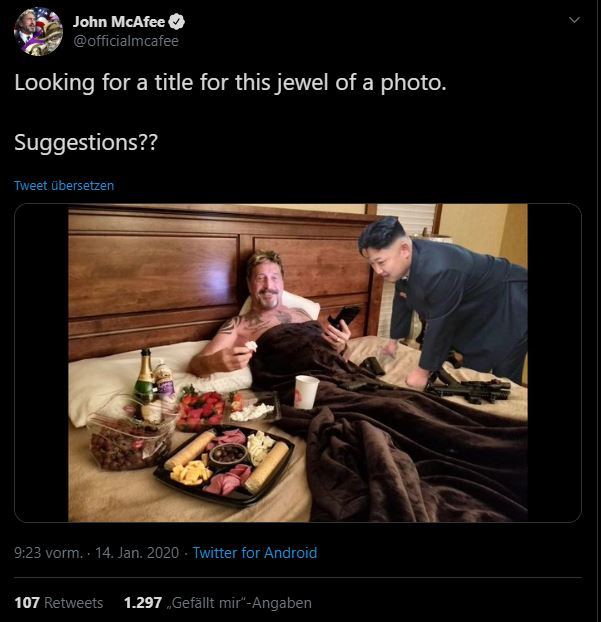Click the 9:23 vorm. timestamp
601x622 pixels.
pyautogui.click(x=48, y=553)
